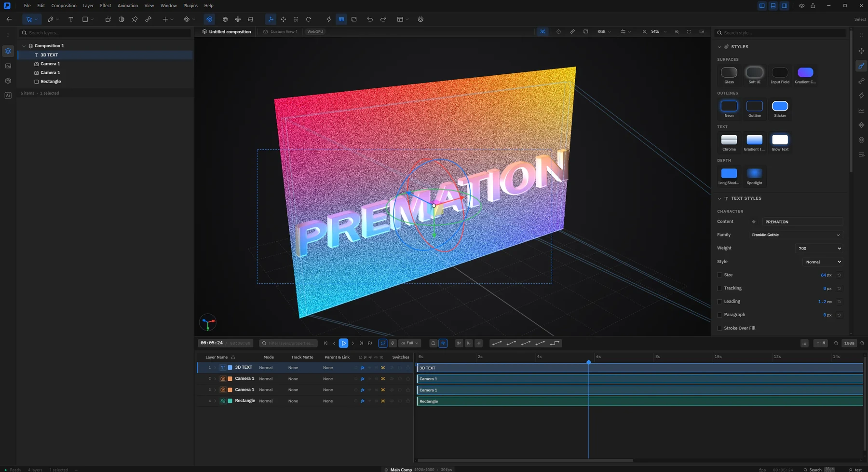Enable the Stroke Over Fill checkbox
The height and width of the screenshot is (472, 868).
point(719,328)
